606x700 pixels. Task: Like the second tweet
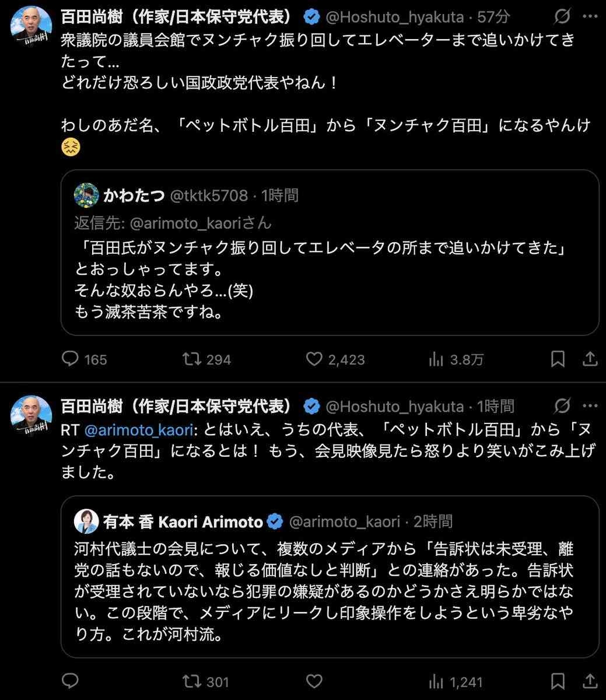click(x=314, y=681)
